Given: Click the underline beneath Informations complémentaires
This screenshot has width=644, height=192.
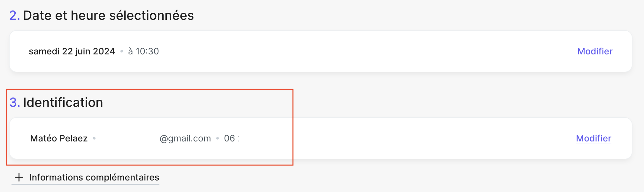Looking at the screenshot, I should pyautogui.click(x=85, y=184).
